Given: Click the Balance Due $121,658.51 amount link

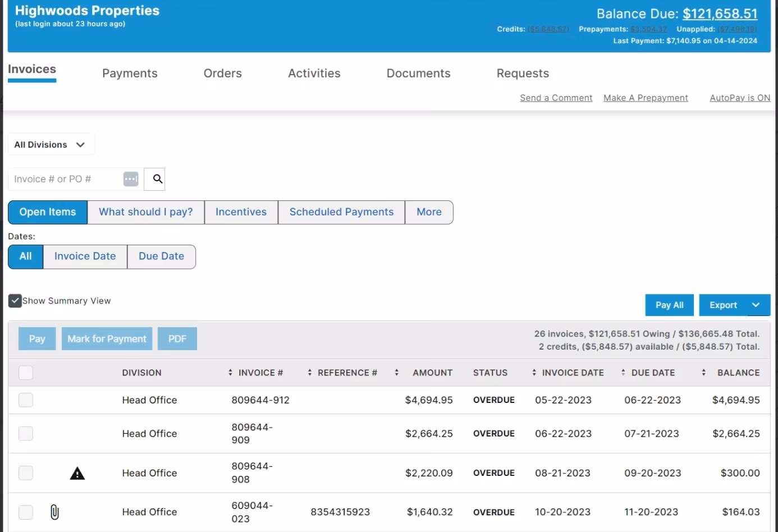Looking at the screenshot, I should coord(720,13).
